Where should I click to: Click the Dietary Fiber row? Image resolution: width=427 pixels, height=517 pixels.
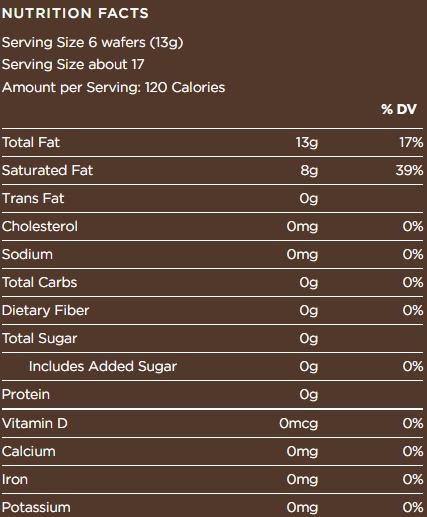click(213, 310)
